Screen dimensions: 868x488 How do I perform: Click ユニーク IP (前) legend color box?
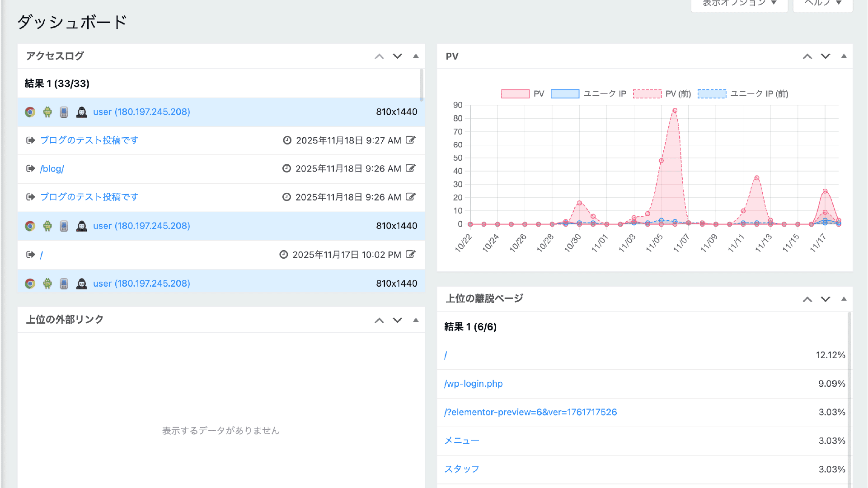click(x=712, y=94)
